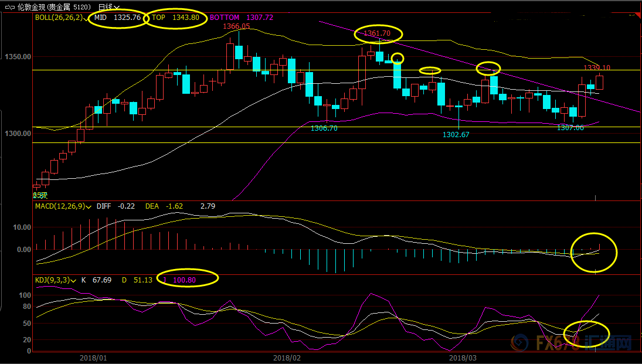Image resolution: width=642 pixels, height=364 pixels.
Task: Click the chain link icon beside the chart title
Action: click(10, 7)
